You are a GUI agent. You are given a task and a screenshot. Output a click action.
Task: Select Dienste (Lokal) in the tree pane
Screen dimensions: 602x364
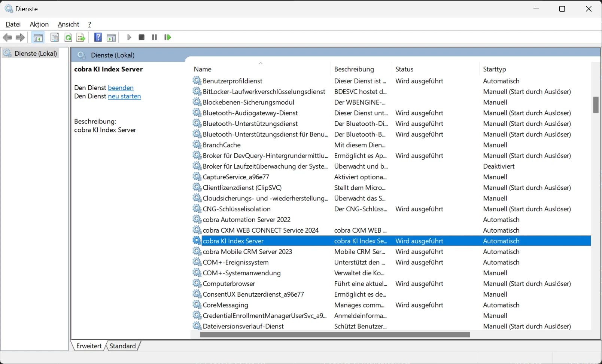click(31, 53)
